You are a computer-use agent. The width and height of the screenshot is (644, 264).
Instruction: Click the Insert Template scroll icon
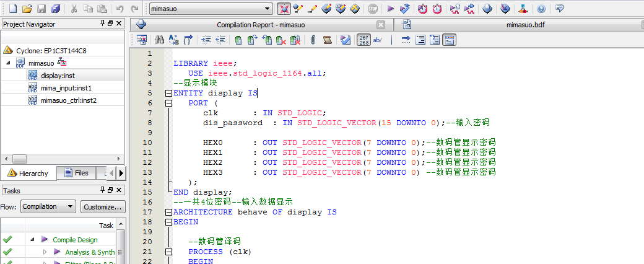click(x=328, y=40)
